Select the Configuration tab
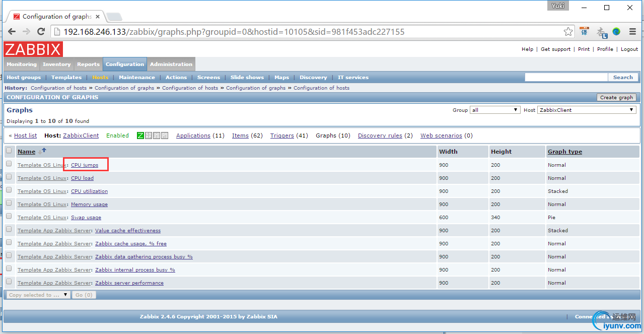Screen dimensions: 644x334 [x=125, y=64]
